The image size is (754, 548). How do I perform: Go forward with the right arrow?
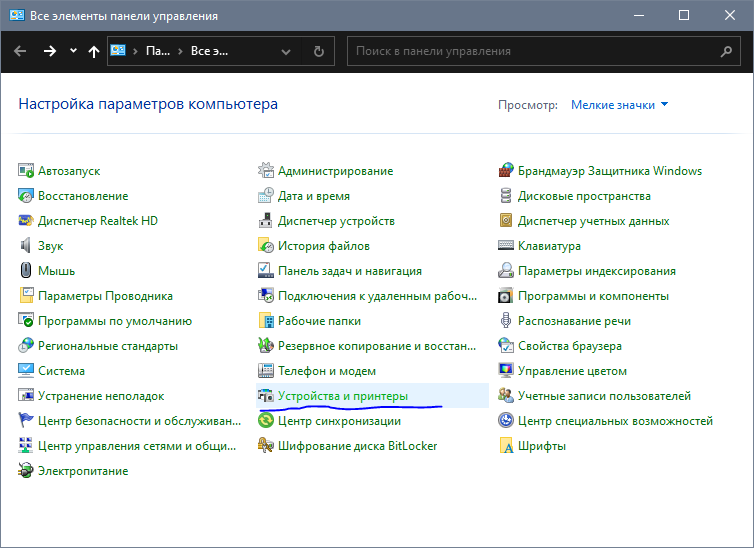[x=50, y=51]
